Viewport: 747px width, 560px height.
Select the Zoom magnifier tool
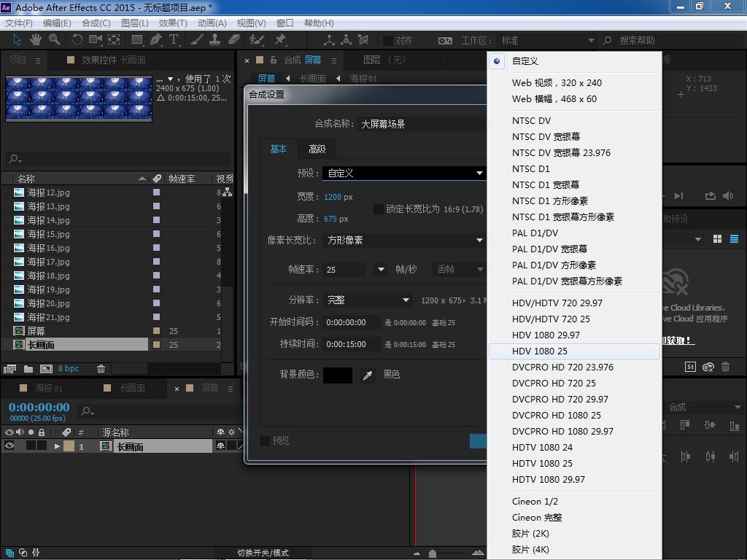[x=54, y=40]
